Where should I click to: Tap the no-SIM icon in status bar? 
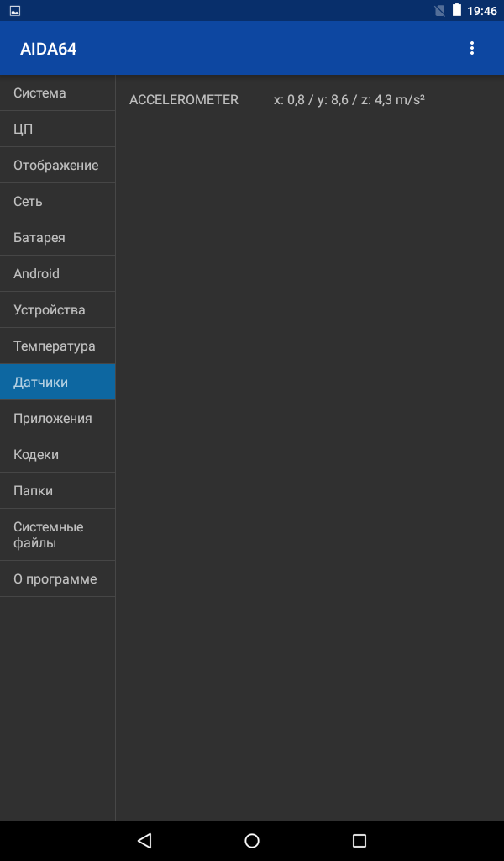coord(439,10)
